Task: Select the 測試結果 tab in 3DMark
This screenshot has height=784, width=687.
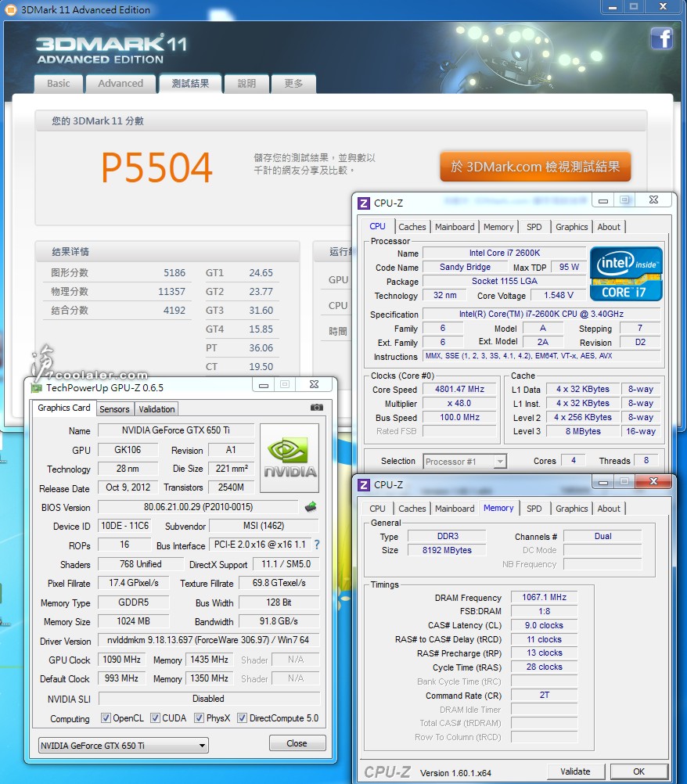Action: point(190,84)
